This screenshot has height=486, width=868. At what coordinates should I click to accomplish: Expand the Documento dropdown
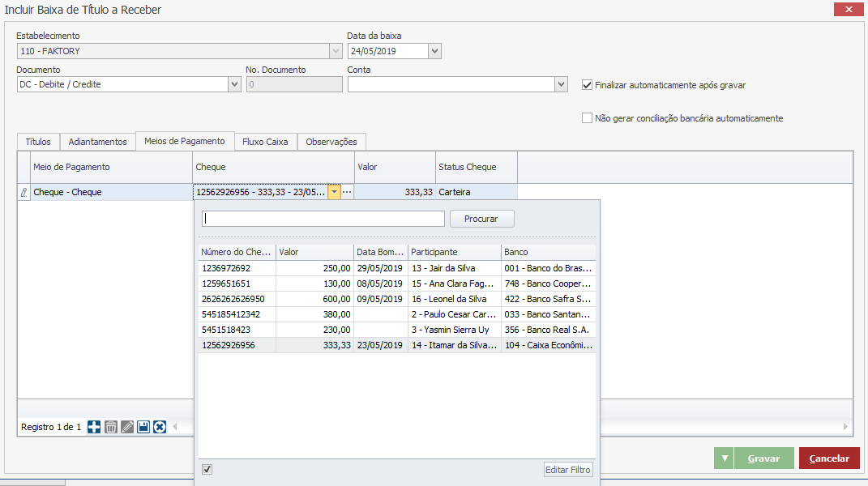pos(234,84)
